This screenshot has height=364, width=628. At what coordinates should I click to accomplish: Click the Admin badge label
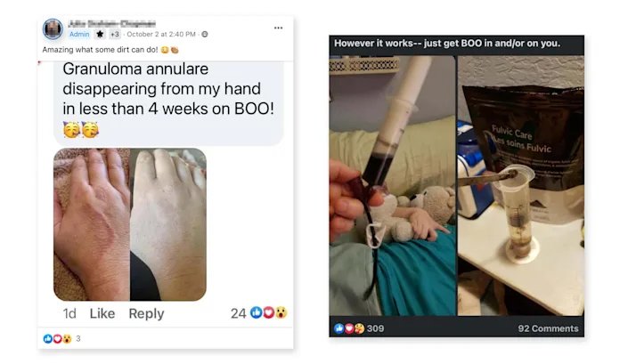point(79,35)
